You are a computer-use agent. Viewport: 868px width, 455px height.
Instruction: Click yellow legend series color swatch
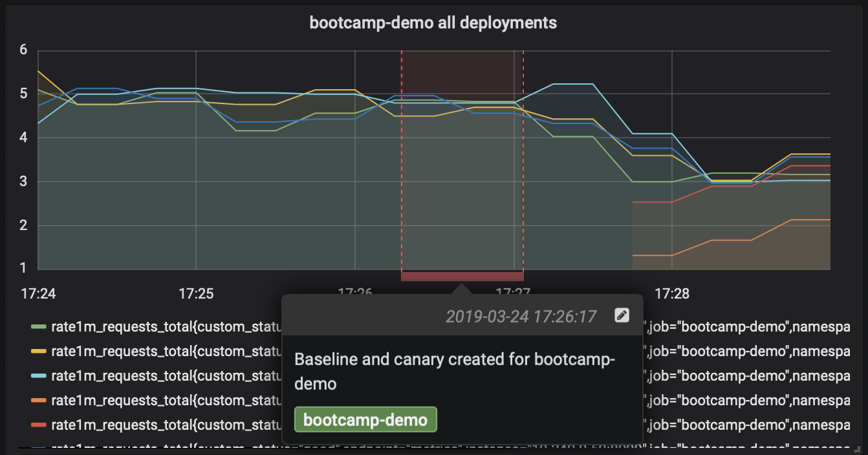coord(39,352)
